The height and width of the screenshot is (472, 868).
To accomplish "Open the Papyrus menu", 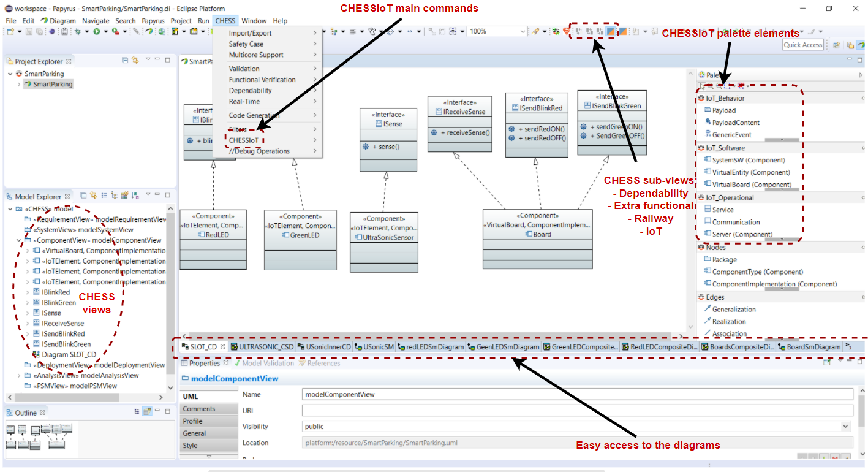I will [x=153, y=21].
